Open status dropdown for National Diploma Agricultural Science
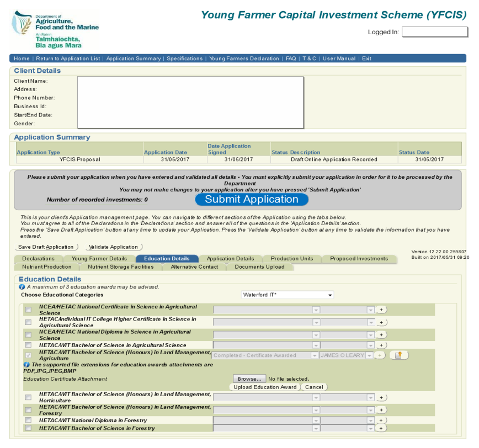Image resolution: width=479 pixels, height=448 pixels. tap(267, 335)
